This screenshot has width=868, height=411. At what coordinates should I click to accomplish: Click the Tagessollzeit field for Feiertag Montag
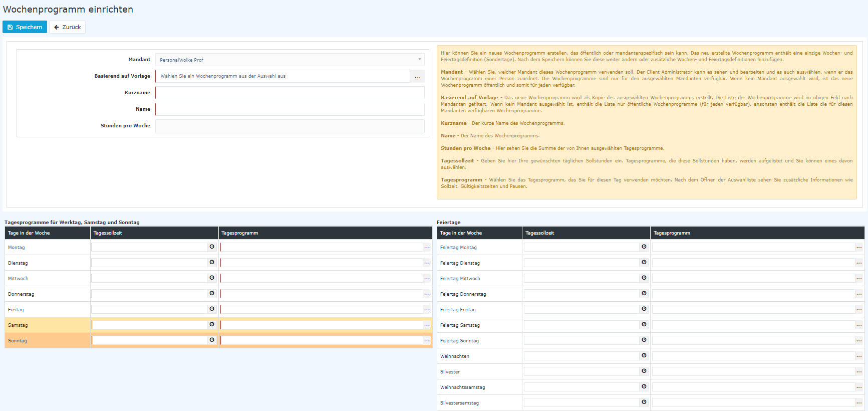tap(582, 247)
